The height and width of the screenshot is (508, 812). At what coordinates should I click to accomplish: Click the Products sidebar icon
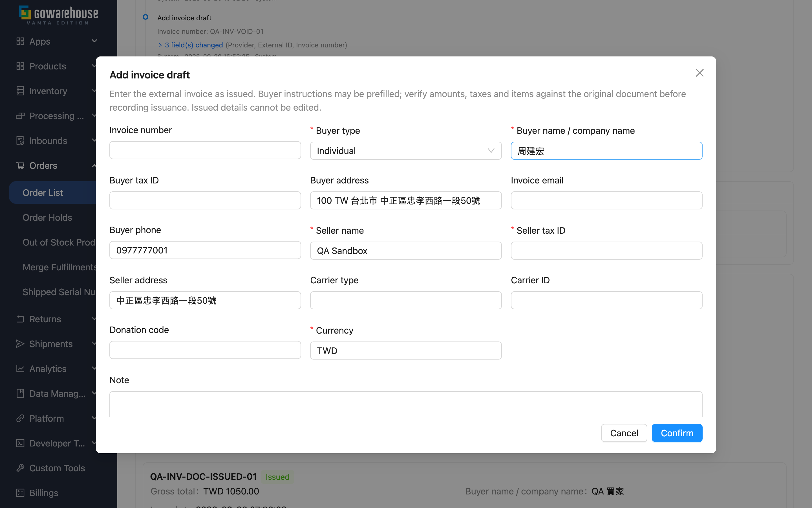pyautogui.click(x=20, y=66)
